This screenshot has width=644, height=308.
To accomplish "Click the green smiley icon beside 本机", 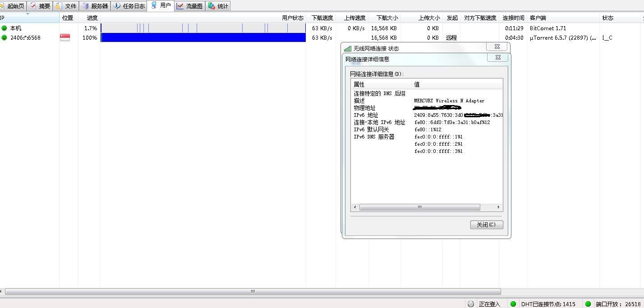I will pyautogui.click(x=4, y=28).
